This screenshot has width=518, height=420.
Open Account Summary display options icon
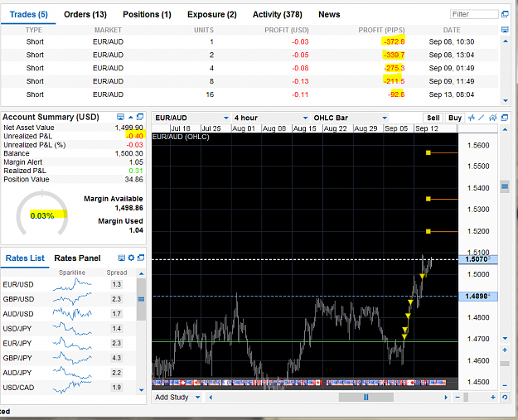(x=120, y=117)
